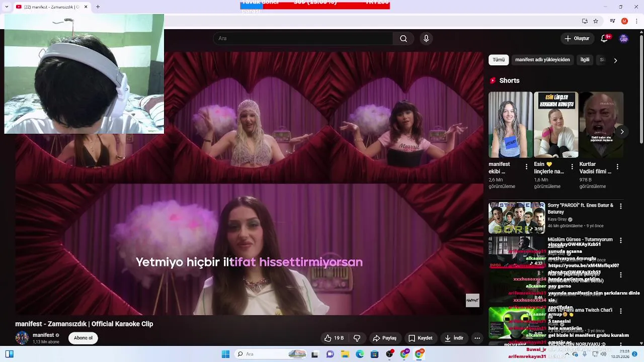Start voice search with the microphone icon
The image size is (644, 362).
[426, 39]
